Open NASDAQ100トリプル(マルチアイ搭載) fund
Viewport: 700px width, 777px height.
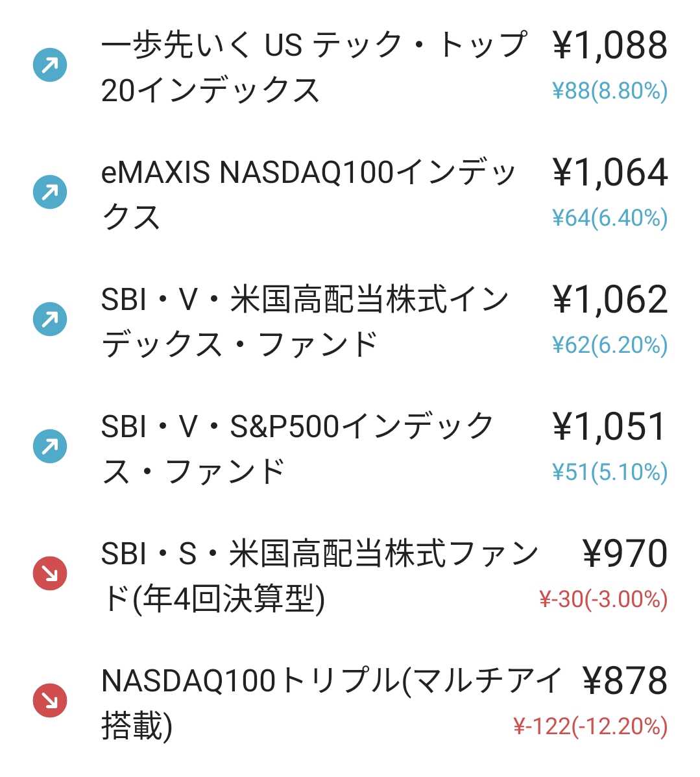click(x=331, y=702)
